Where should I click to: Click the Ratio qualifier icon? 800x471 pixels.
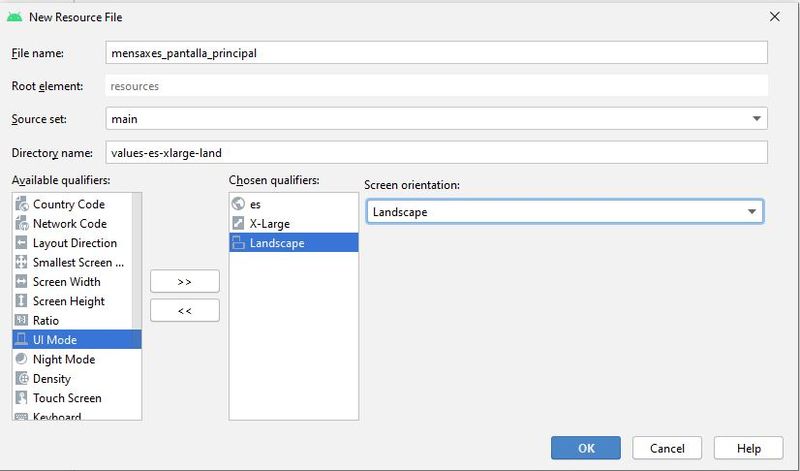21,320
